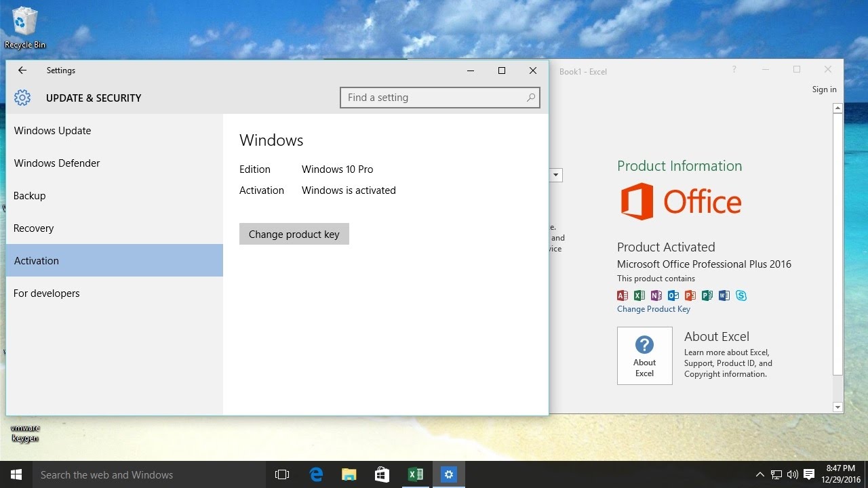This screenshot has height=488, width=868.
Task: Click the Change product key button
Action: (294, 234)
